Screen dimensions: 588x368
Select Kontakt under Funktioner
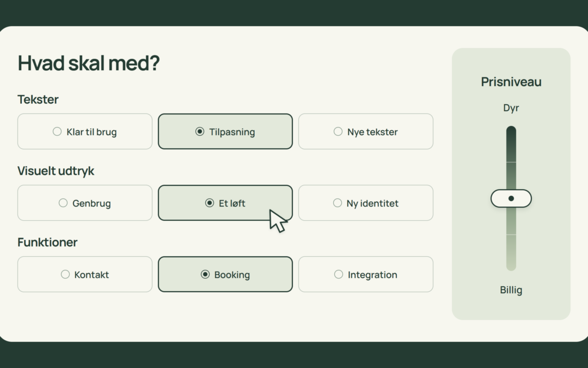coord(85,274)
